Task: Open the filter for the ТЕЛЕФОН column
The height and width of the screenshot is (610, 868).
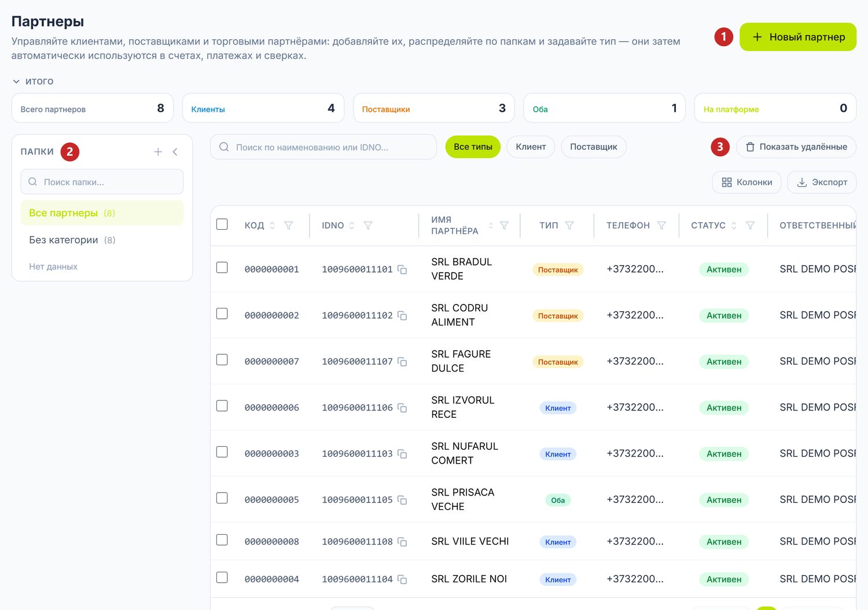Action: pyautogui.click(x=661, y=226)
